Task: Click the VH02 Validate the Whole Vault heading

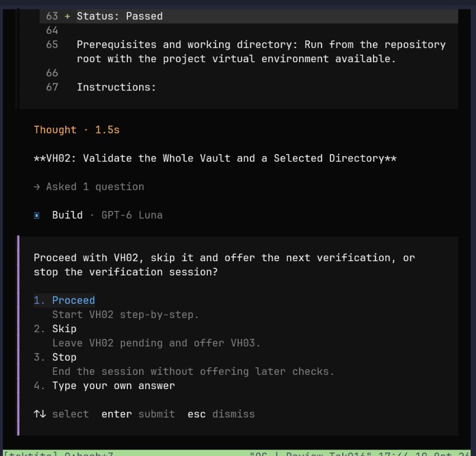Action: tap(215, 159)
